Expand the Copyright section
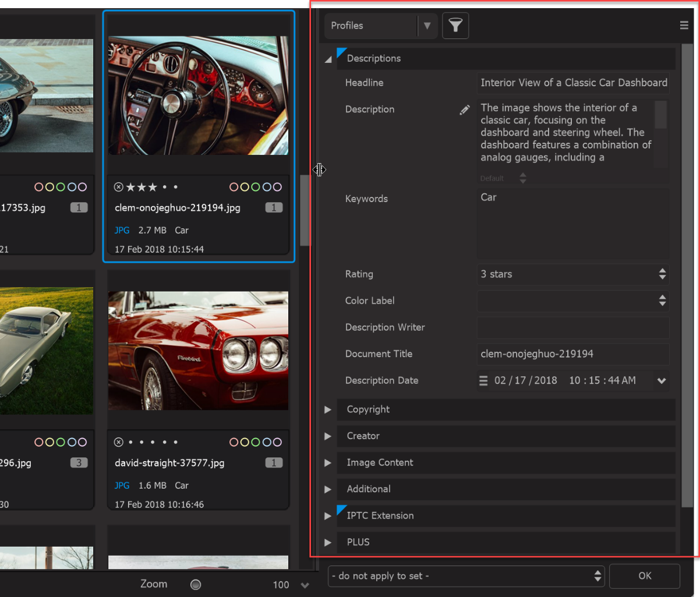700x597 pixels. click(x=328, y=409)
